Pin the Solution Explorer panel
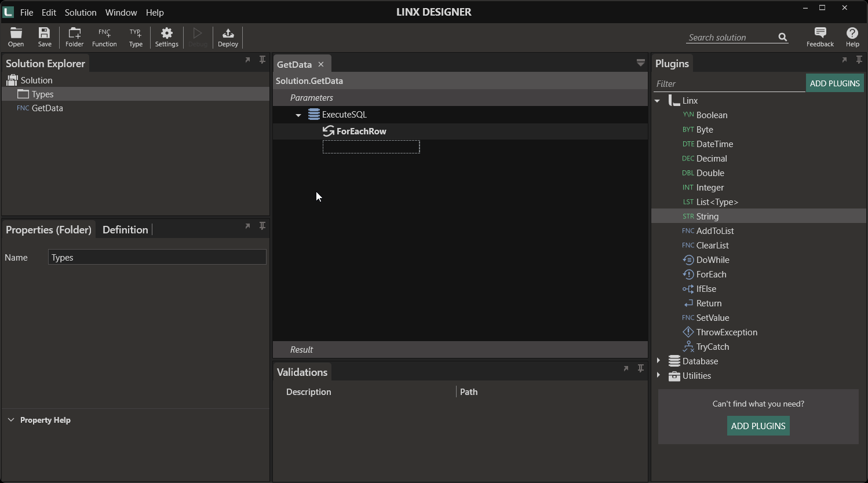 [262, 60]
